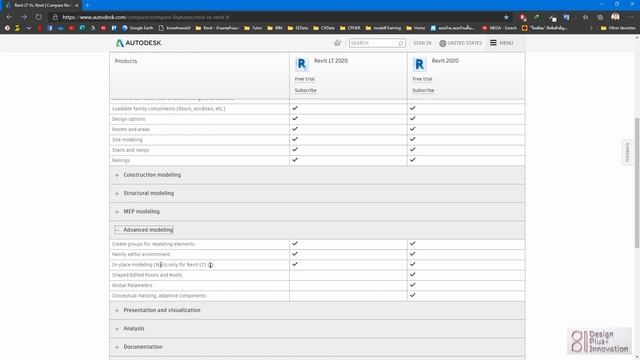640x360 pixels.
Task: Click 'Site modeling' row text
Action: pyautogui.click(x=127, y=140)
